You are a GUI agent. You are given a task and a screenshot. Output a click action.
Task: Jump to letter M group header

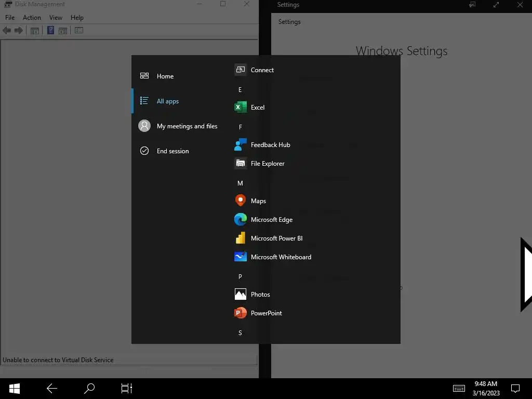240,183
